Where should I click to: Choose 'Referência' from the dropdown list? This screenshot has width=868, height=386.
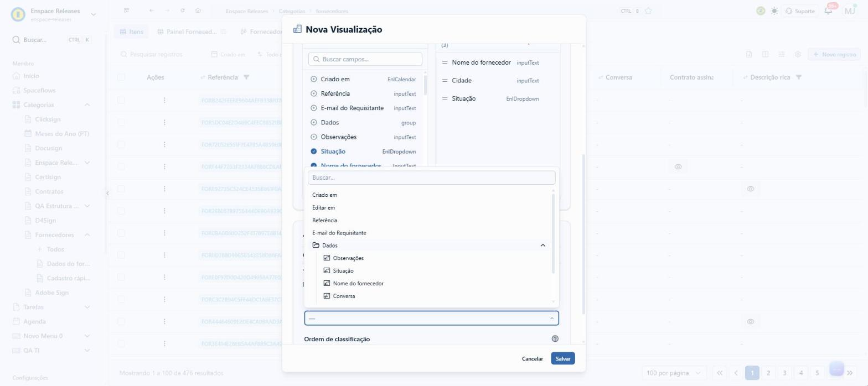pyautogui.click(x=324, y=220)
